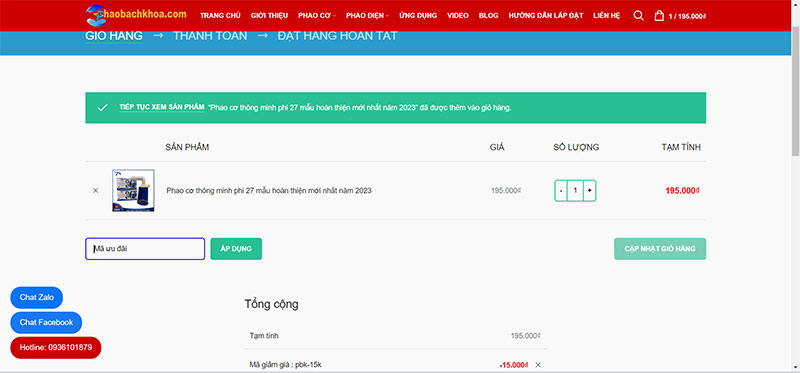800x373 pixels.
Task: Increase product quantity with plus button
Action: pos(589,190)
